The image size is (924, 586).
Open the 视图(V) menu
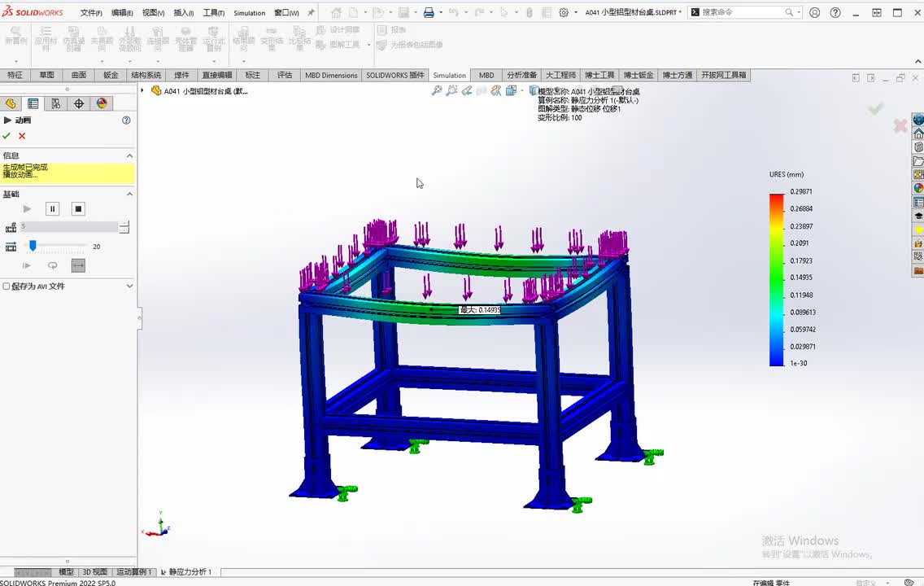coord(153,13)
